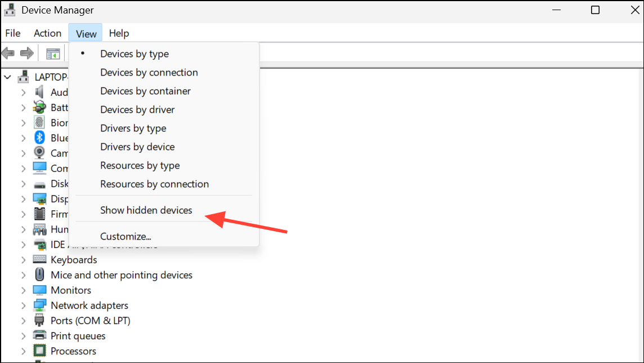Switch view to Devices by connection
The width and height of the screenshot is (644, 363).
[x=149, y=73]
